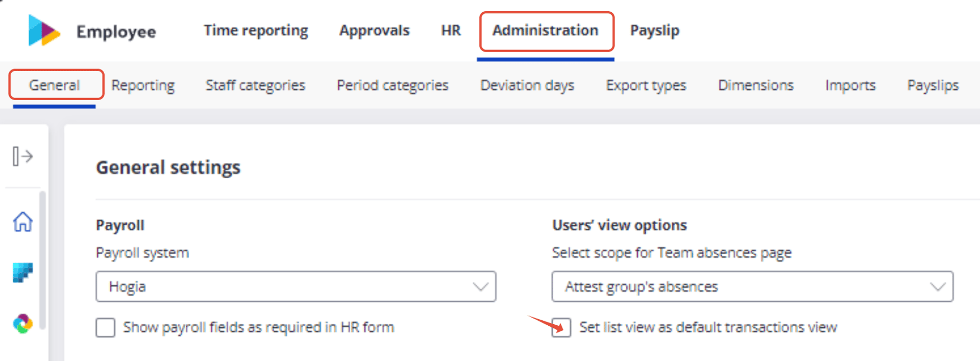Image resolution: width=980 pixels, height=361 pixels.
Task: Select the Staff categories tab
Action: [x=255, y=85]
